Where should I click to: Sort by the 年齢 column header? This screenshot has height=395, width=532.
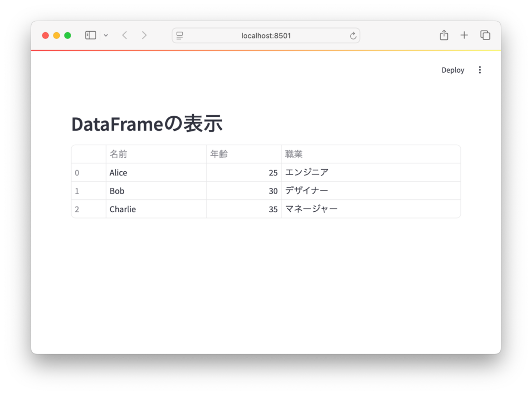pyautogui.click(x=244, y=154)
